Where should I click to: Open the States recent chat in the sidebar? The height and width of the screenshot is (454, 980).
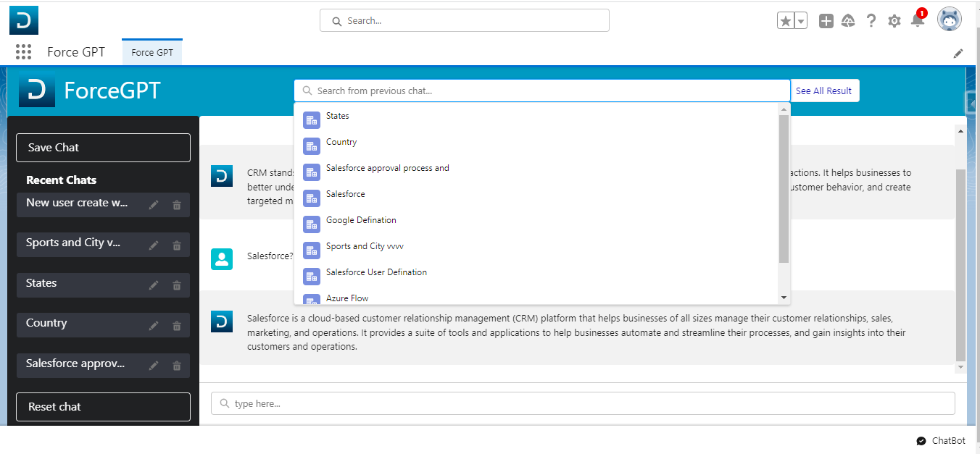tap(41, 283)
